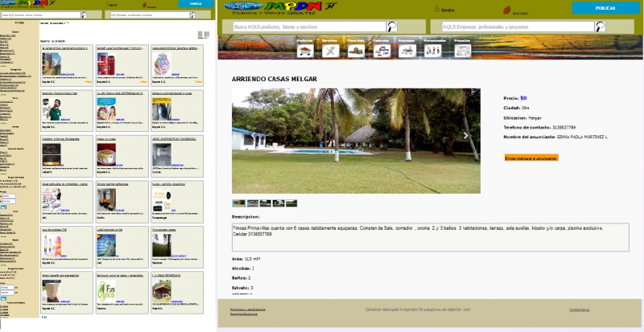
Task: Click the user account icon on detail page
Action: coord(437,9)
